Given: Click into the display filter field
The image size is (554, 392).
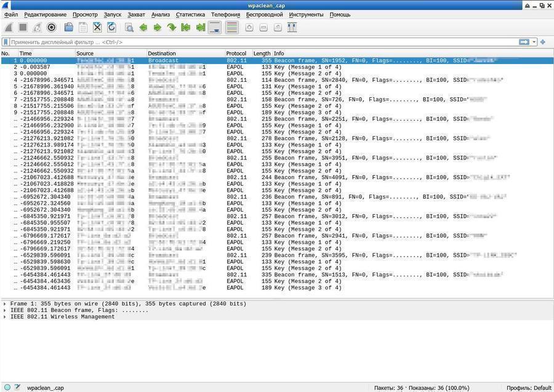Looking at the screenshot, I should tap(263, 42).
